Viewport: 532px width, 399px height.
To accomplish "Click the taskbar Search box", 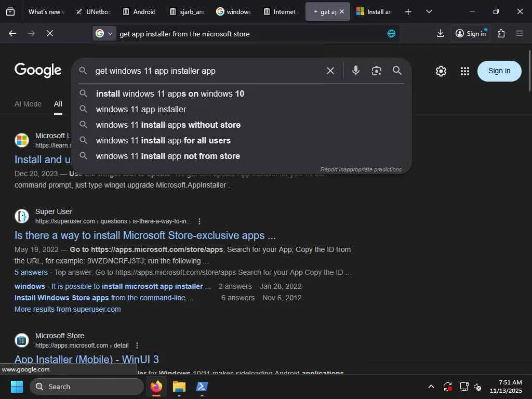I will point(87,387).
